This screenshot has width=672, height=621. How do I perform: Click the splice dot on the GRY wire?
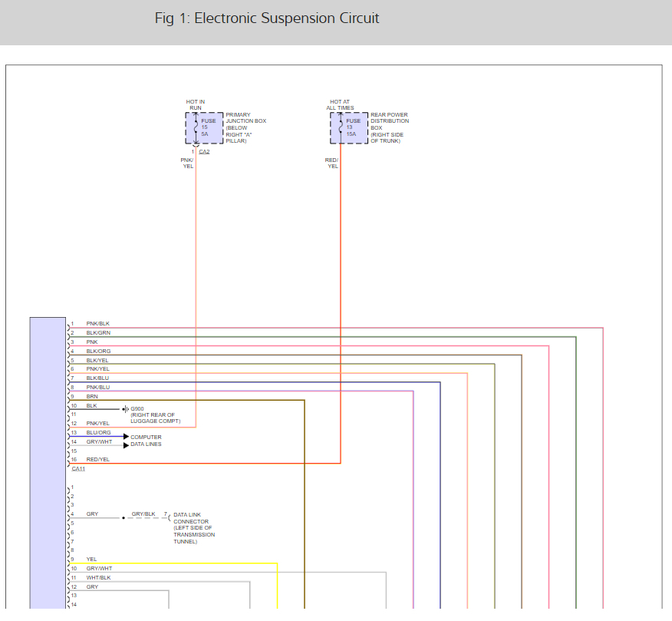[123, 518]
